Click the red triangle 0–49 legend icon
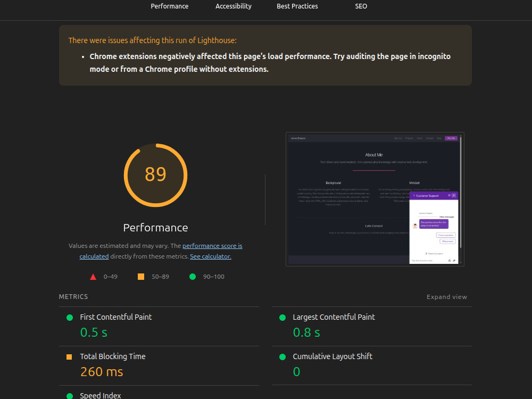Viewport: 532px width, 399px height. 93,277
